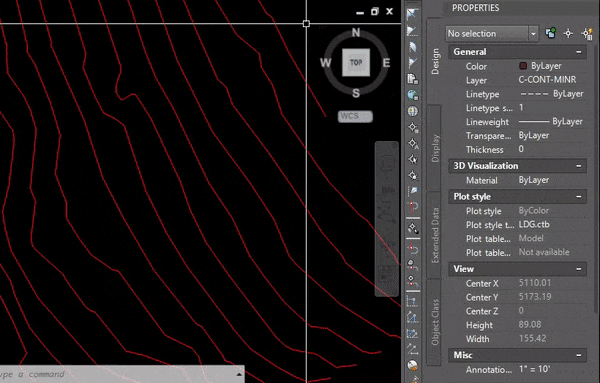Click the Center Y value 5173.19
This screenshot has height=383, width=600.
click(535, 297)
